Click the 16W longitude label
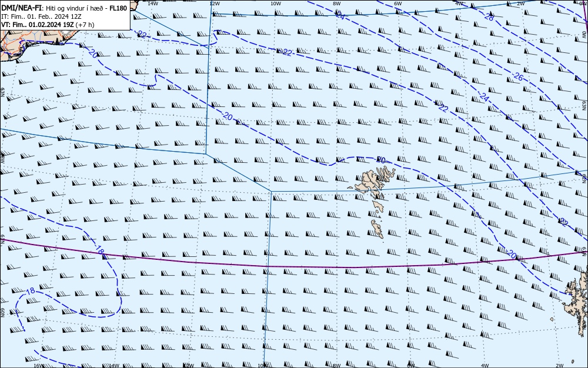The height and width of the screenshot is (368, 588). pyautogui.click(x=39, y=366)
